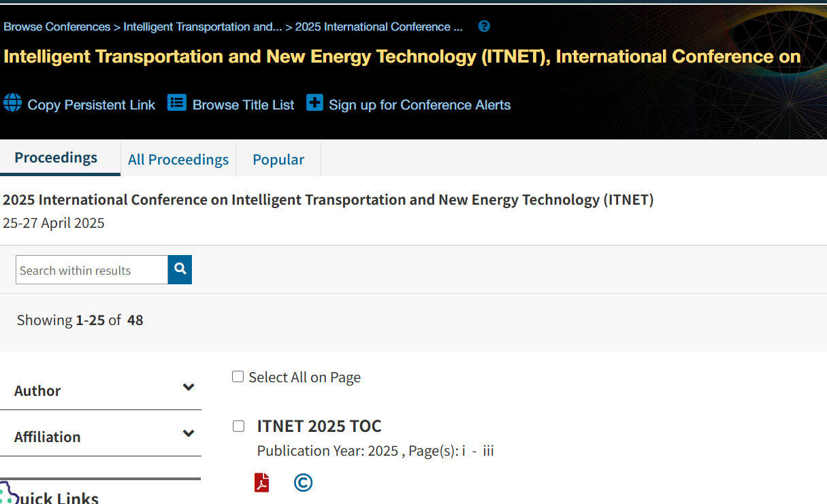This screenshot has width=827, height=504.
Task: Click the Quick Links heading
Action: tap(58, 498)
